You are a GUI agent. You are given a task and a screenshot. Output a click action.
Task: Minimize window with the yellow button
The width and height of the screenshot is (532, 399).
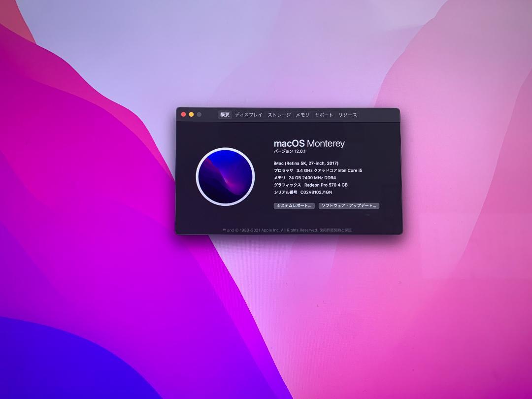(191, 115)
